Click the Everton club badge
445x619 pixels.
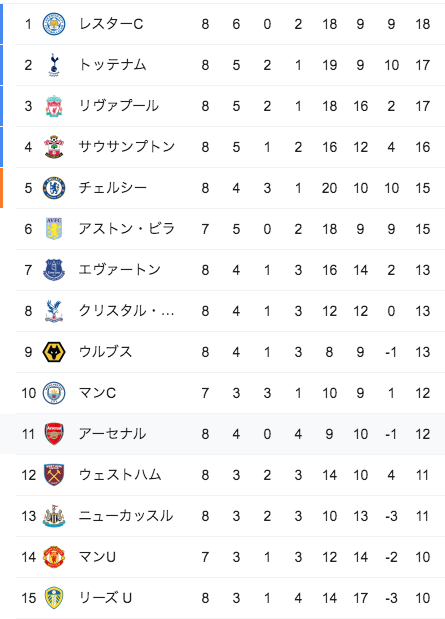pyautogui.click(x=54, y=270)
